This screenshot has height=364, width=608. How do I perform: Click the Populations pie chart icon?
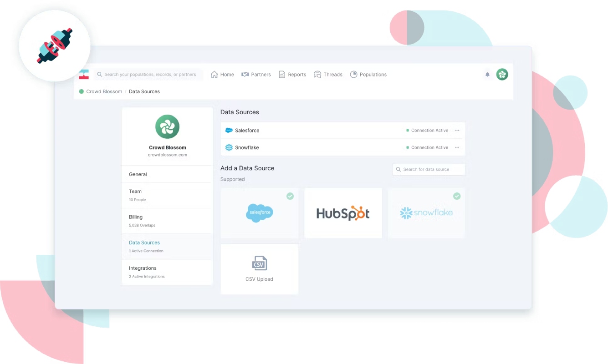(x=353, y=75)
